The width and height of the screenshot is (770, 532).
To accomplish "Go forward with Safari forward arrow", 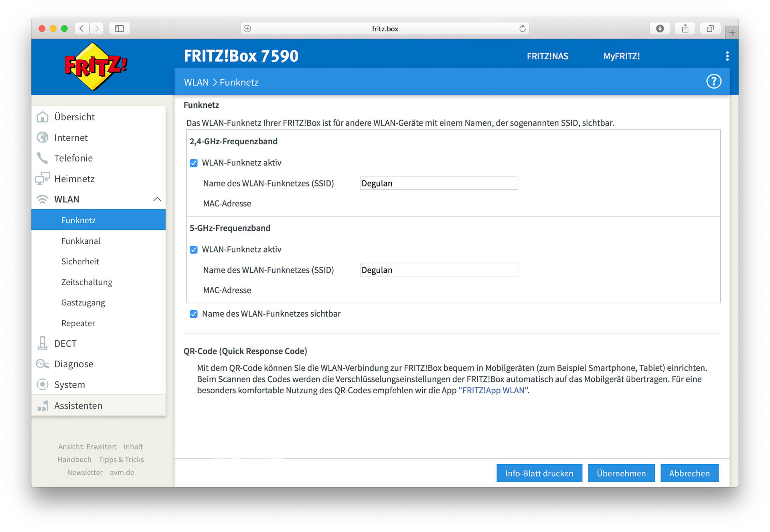I will pyautogui.click(x=97, y=28).
